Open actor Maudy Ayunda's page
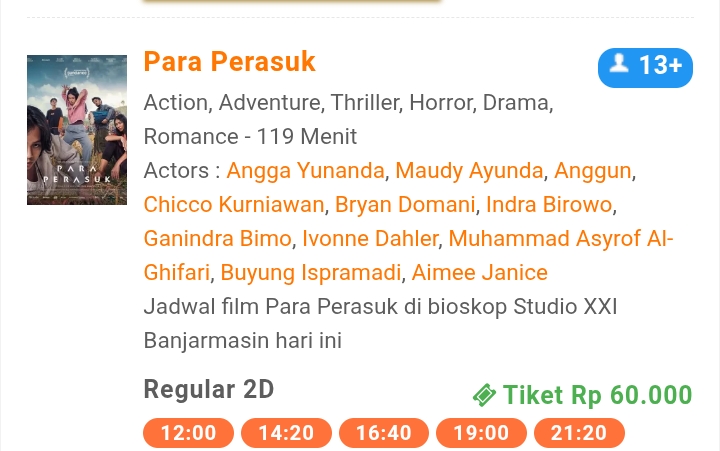Image resolution: width=720 pixels, height=451 pixels. [469, 170]
